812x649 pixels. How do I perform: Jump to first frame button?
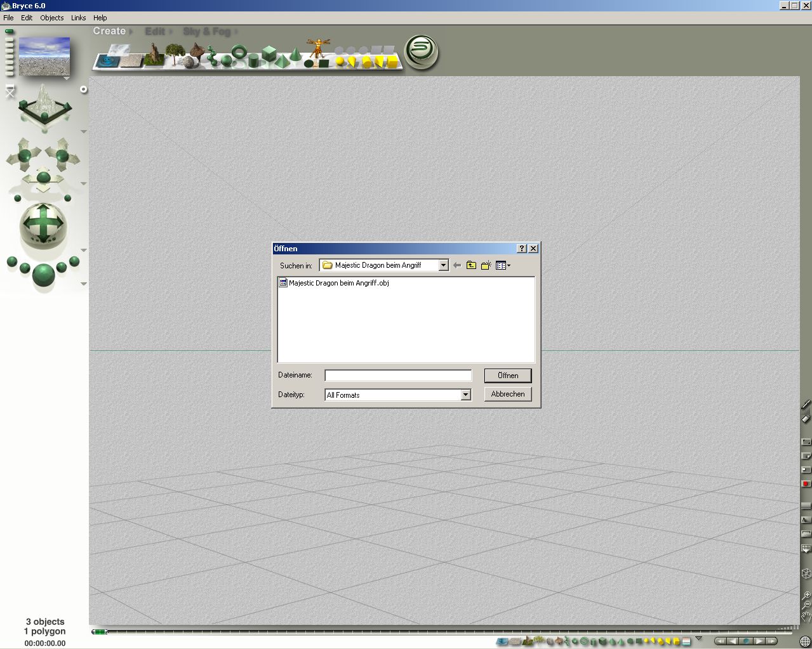[x=721, y=641]
